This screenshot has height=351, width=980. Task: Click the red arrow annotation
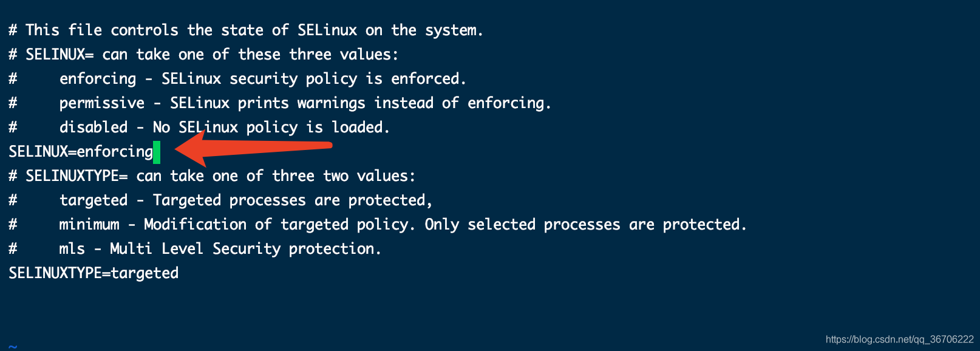[x=253, y=148]
